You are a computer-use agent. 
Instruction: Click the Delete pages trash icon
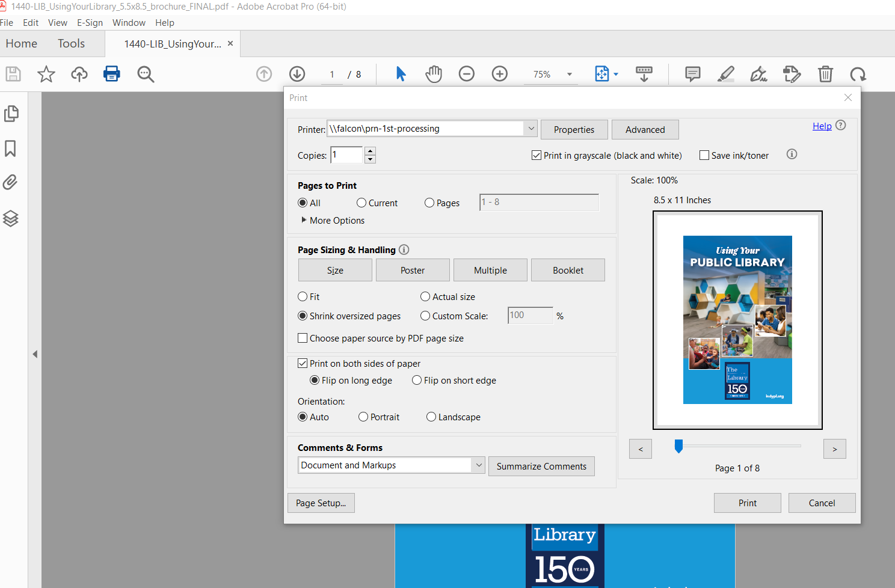[x=825, y=74]
